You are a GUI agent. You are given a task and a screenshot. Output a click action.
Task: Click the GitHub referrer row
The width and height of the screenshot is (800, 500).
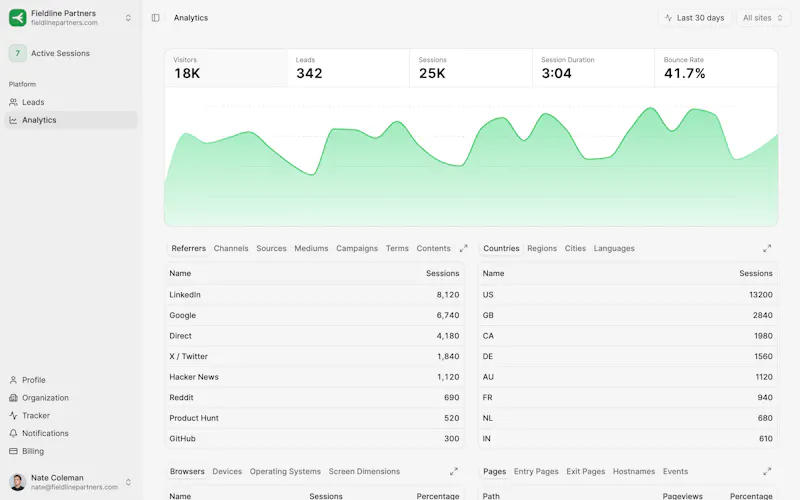coord(314,438)
